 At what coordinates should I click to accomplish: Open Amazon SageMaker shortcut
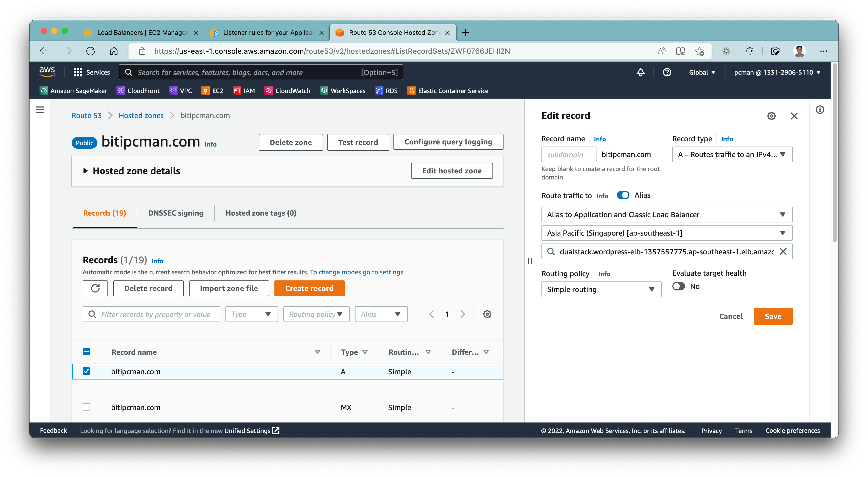(x=73, y=91)
